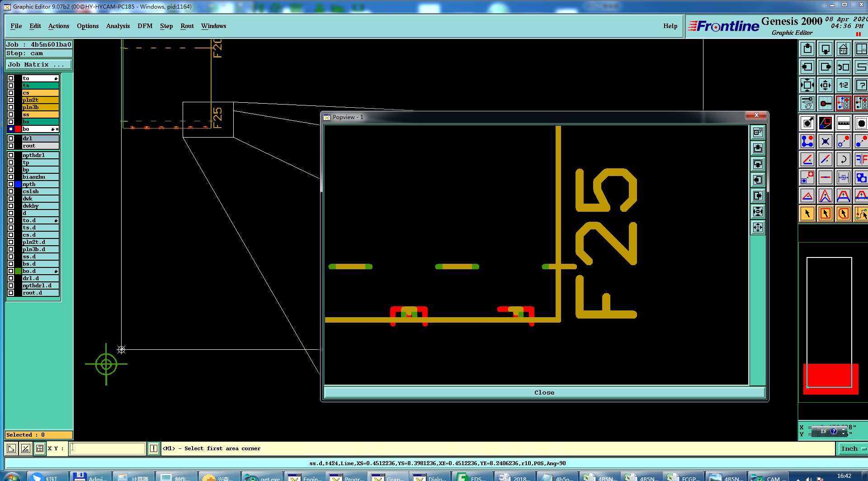Viewport: 868px width, 481px height.
Task: Open the Windows menu
Action: [x=214, y=26]
